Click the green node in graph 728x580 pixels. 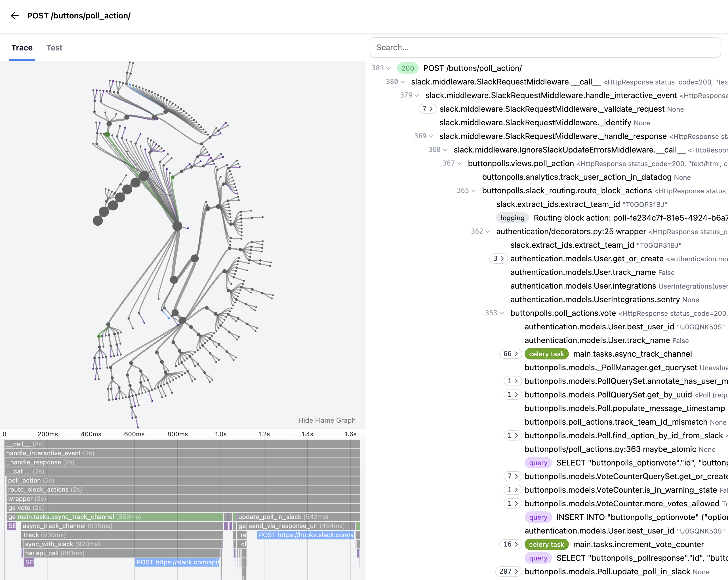pos(107,134)
